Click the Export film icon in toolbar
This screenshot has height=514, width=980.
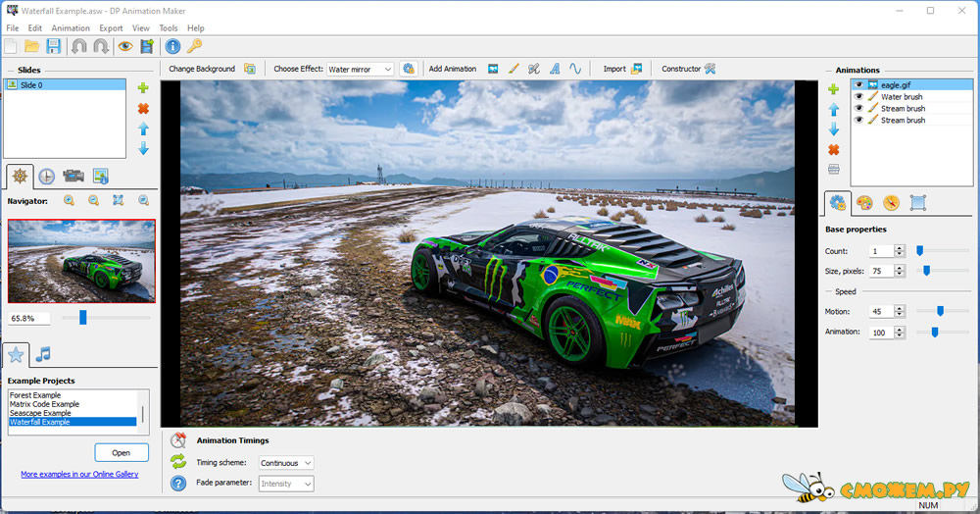click(148, 46)
